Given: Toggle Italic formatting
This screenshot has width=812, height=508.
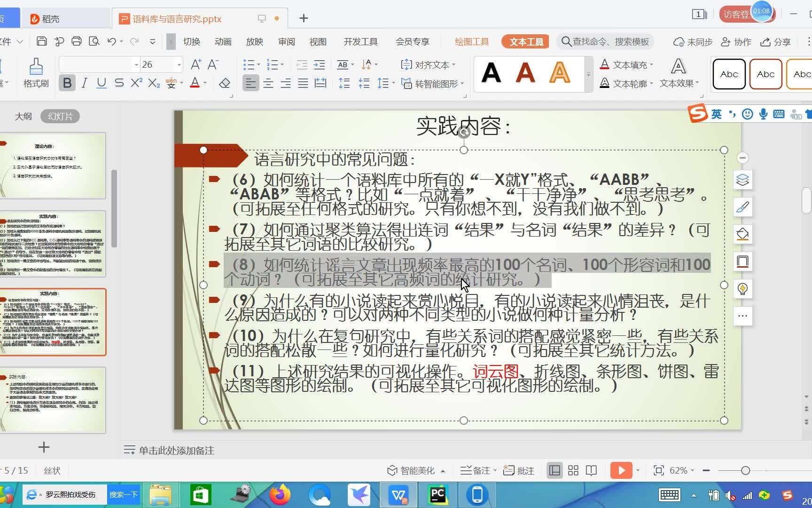Looking at the screenshot, I should click(x=84, y=83).
